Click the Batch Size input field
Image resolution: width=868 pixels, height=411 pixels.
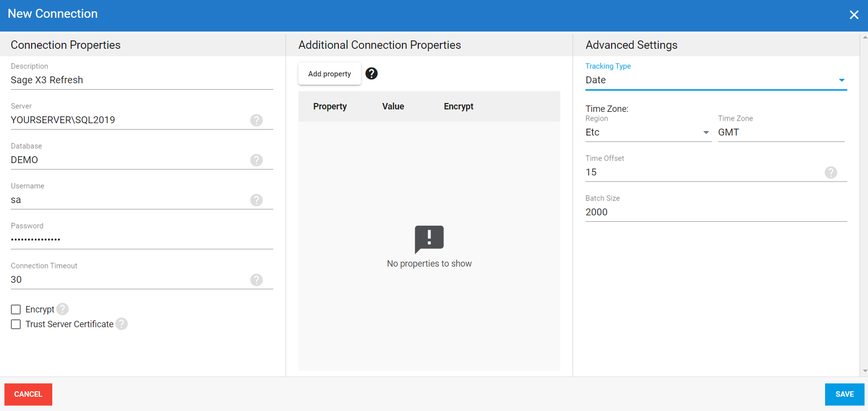[x=715, y=212]
